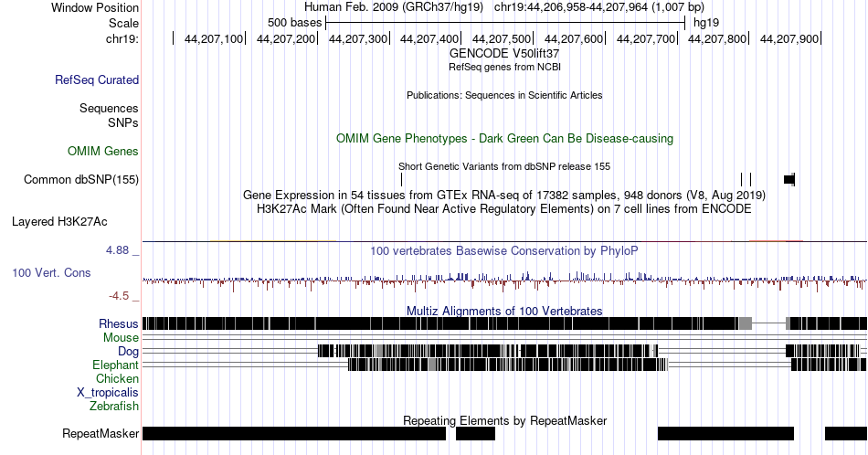The image size is (868, 455).
Task: Click the chr19: base position label
Action: coord(122,38)
